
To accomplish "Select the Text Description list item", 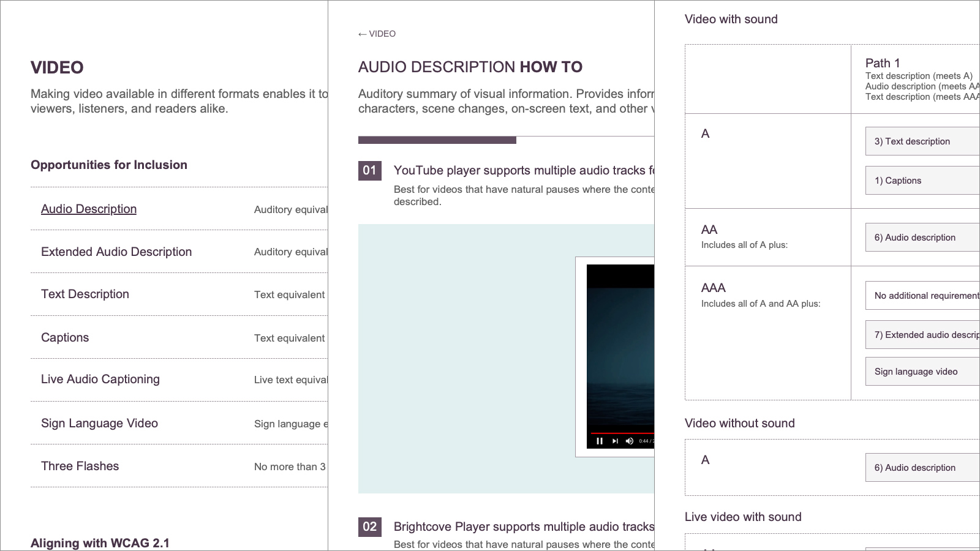I will coord(85,294).
